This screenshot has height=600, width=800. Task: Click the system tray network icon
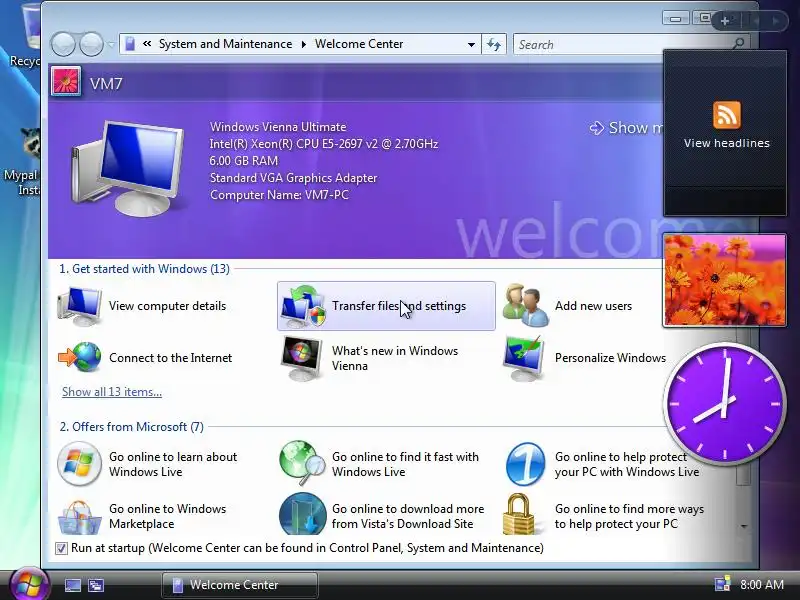pyautogui.click(x=722, y=585)
